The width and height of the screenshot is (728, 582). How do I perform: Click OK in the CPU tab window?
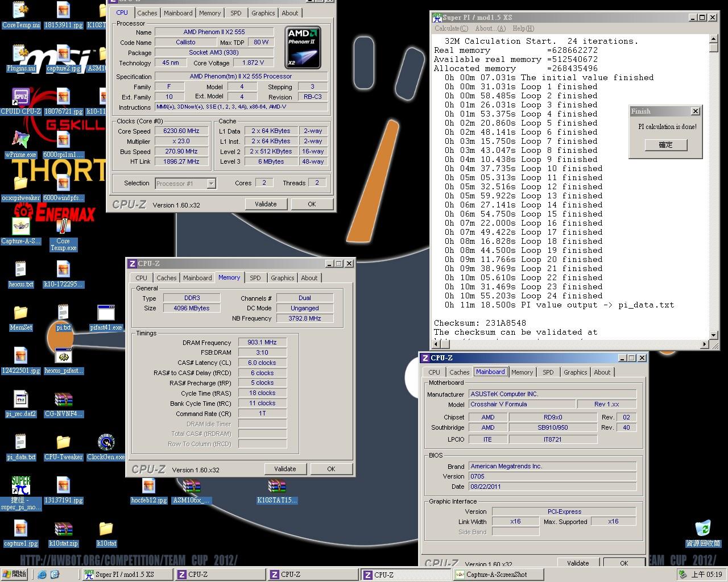pyautogui.click(x=312, y=204)
